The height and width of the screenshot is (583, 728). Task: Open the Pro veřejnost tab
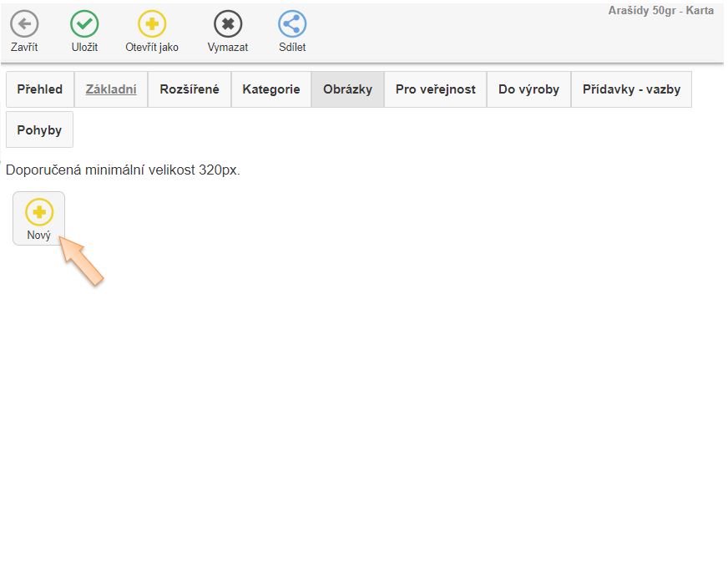click(x=435, y=89)
